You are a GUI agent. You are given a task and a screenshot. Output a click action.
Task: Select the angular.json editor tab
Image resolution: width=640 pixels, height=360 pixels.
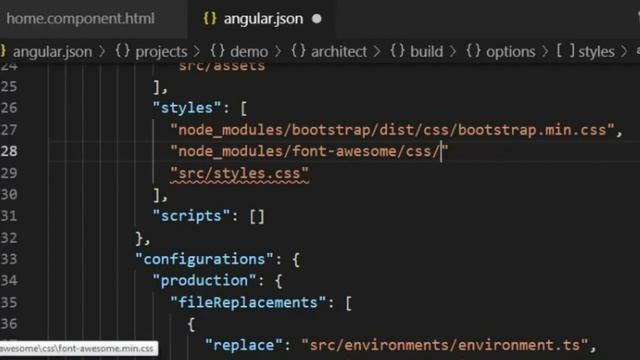pyautogui.click(x=263, y=19)
